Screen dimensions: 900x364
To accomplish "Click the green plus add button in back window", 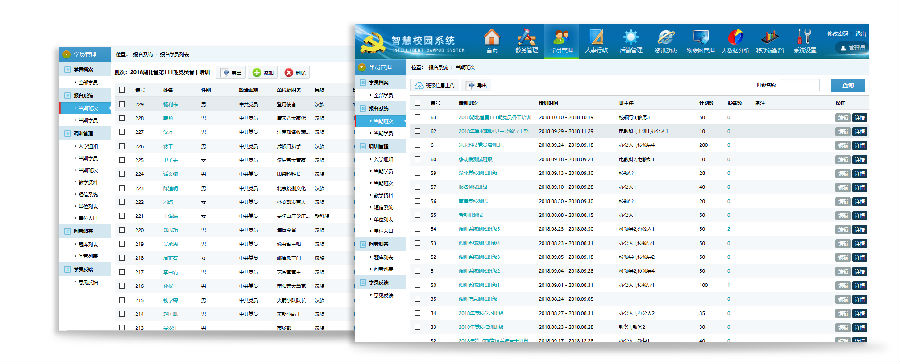I will 264,73.
